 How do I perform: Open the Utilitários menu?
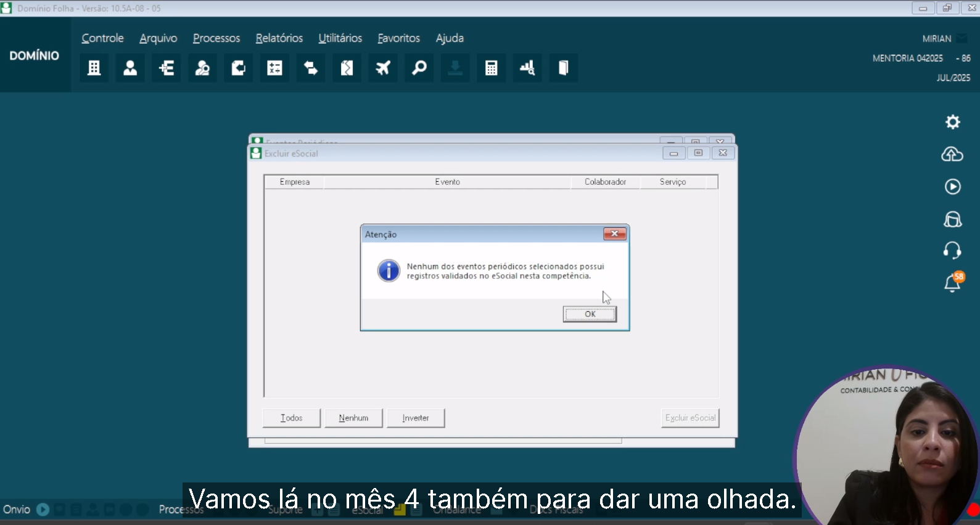[340, 38]
